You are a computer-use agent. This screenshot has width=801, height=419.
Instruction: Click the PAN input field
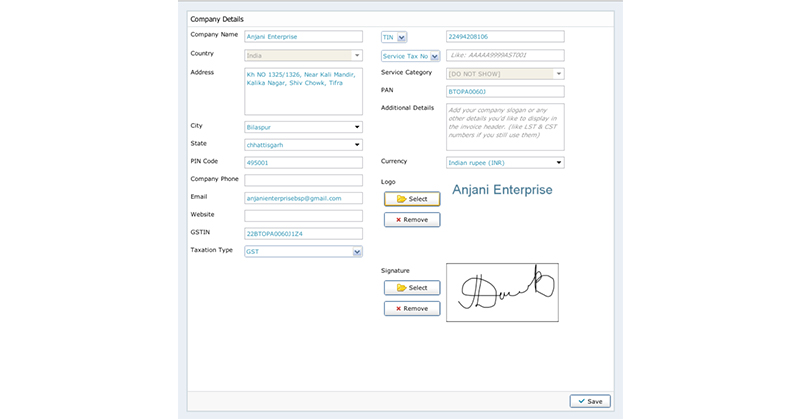[504, 91]
